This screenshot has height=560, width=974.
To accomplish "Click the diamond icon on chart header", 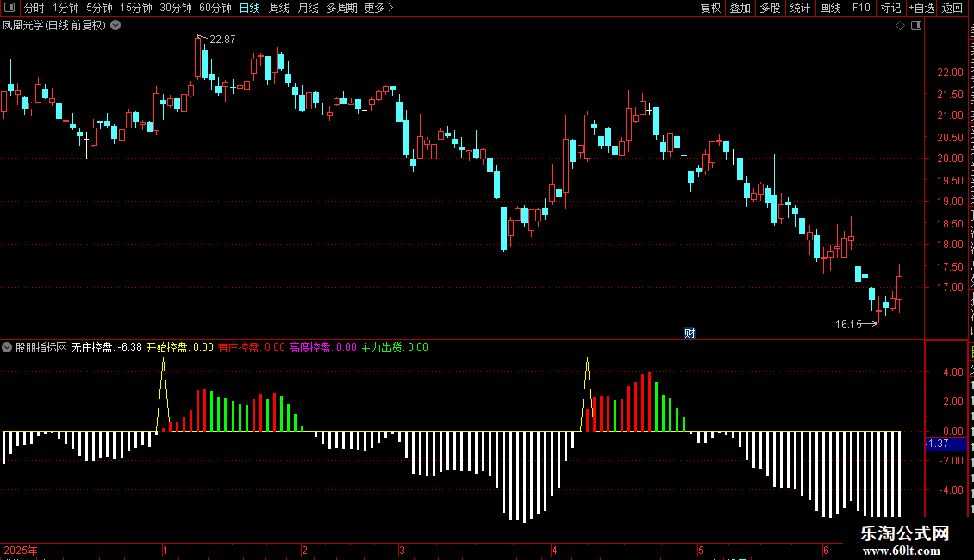I will point(900,26).
